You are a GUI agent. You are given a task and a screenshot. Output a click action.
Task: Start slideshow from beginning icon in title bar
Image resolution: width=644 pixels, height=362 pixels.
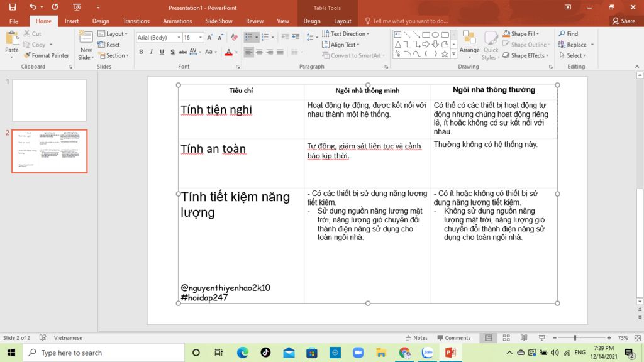pyautogui.click(x=77, y=7)
